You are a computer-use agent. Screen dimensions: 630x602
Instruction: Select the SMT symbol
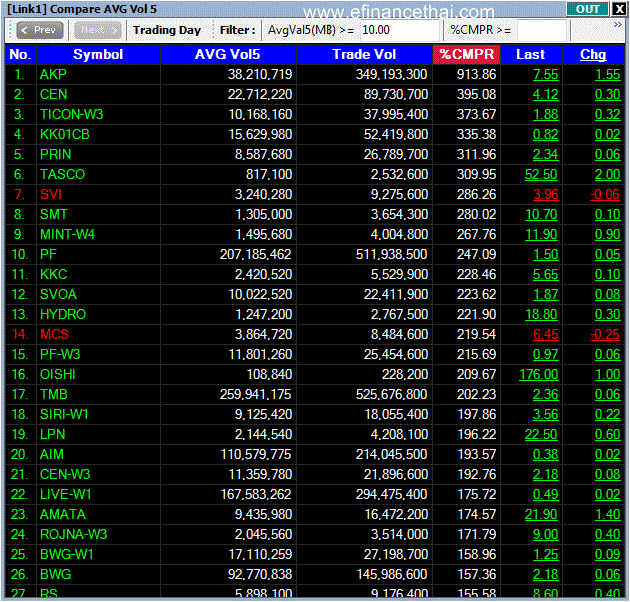[x=54, y=214]
